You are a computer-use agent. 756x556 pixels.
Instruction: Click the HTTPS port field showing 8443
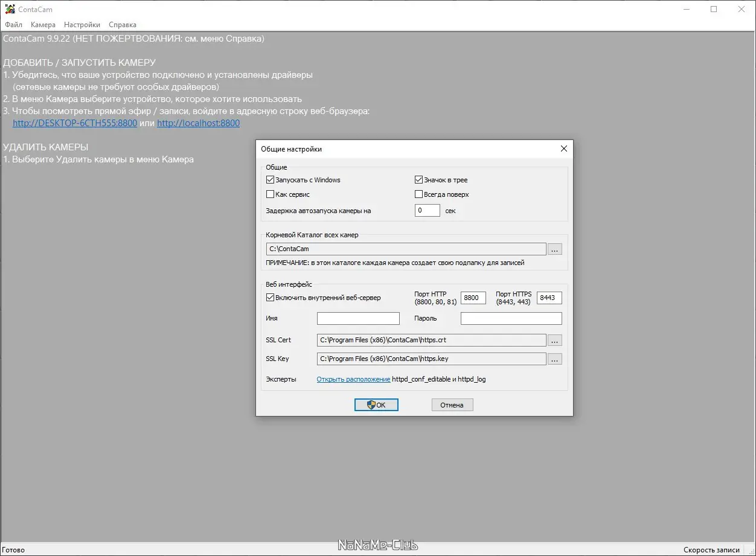[x=549, y=298]
